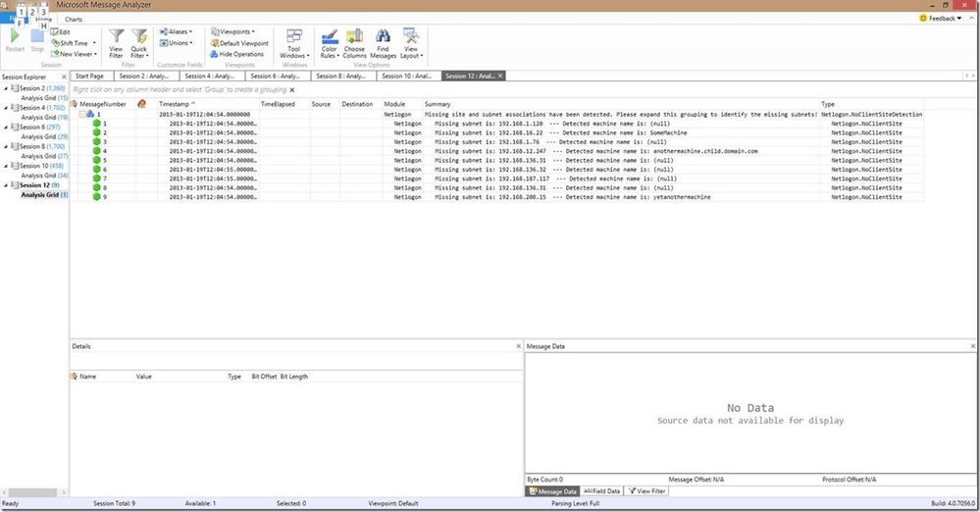This screenshot has width=980, height=512.
Task: Open the Unions dropdown
Action: pyautogui.click(x=177, y=43)
